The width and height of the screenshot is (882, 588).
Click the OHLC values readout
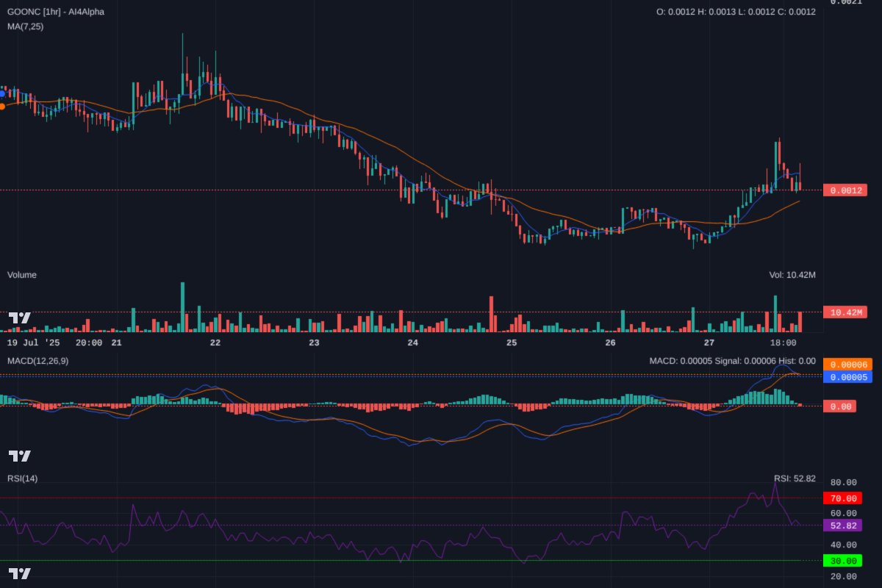(x=736, y=12)
